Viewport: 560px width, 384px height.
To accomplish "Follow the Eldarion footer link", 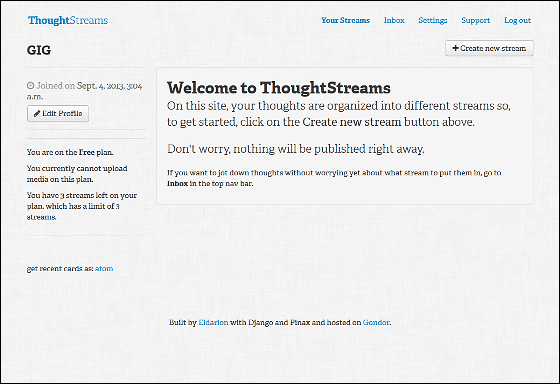I will pos(213,322).
